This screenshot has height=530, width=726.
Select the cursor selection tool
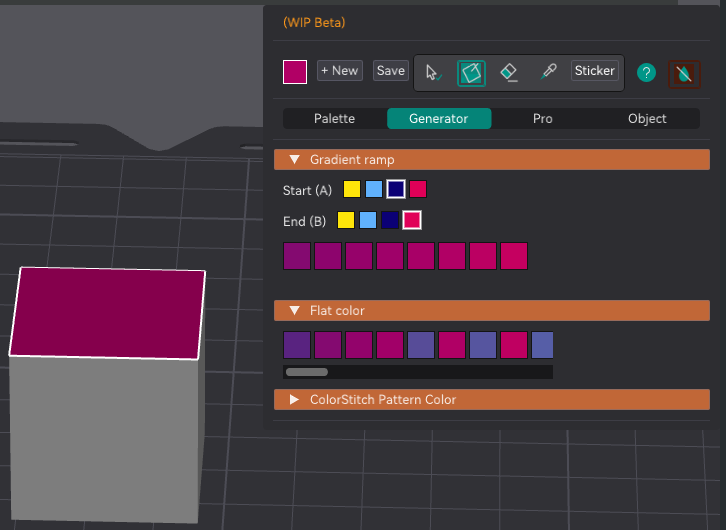433,73
